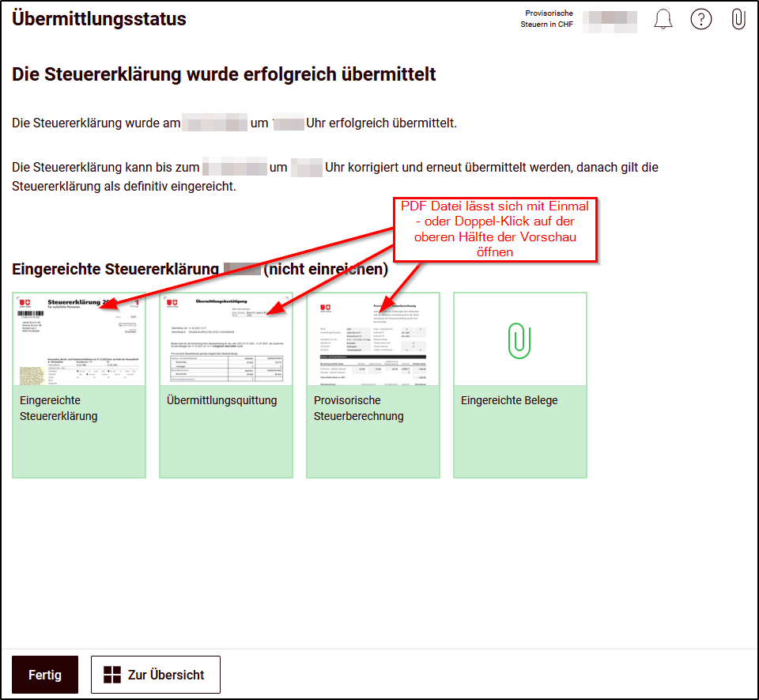Image resolution: width=759 pixels, height=700 pixels.
Task: Click the help question mark icon
Action: [701, 19]
